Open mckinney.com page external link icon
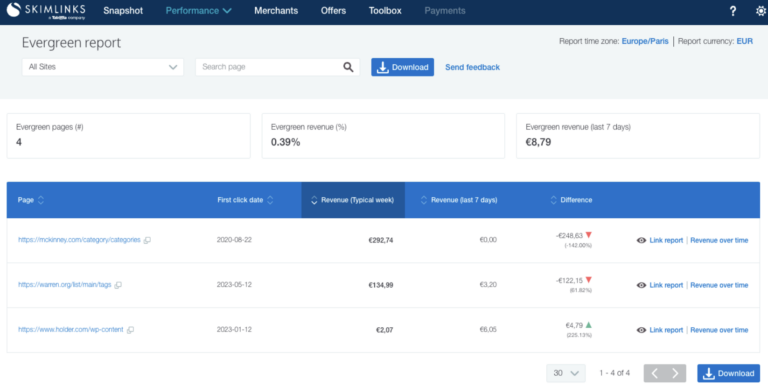 tap(147, 240)
